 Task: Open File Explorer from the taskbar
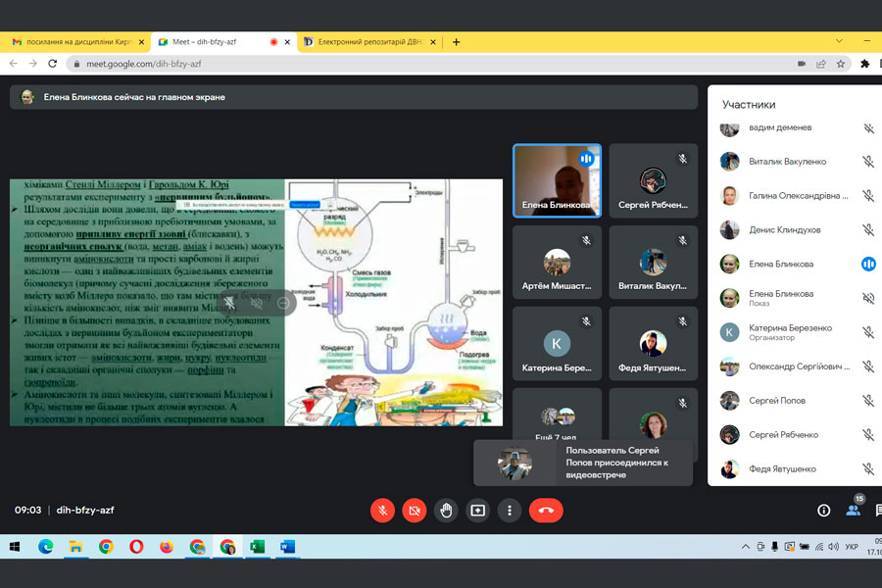coord(75,547)
